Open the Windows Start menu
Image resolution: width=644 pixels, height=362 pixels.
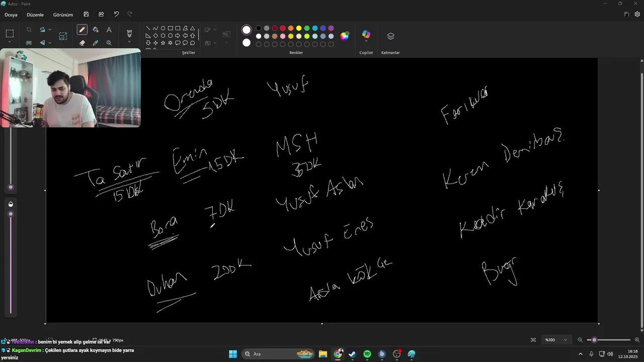click(x=233, y=354)
